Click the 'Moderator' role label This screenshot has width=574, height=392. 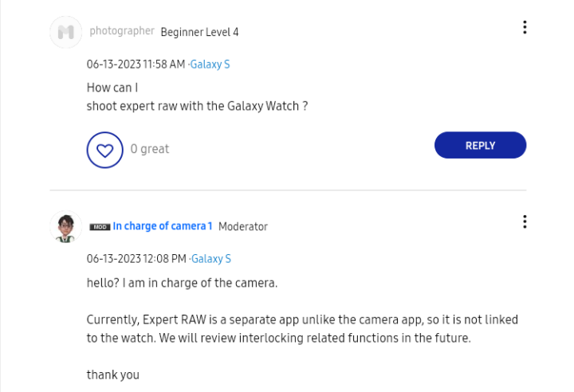pyautogui.click(x=243, y=226)
